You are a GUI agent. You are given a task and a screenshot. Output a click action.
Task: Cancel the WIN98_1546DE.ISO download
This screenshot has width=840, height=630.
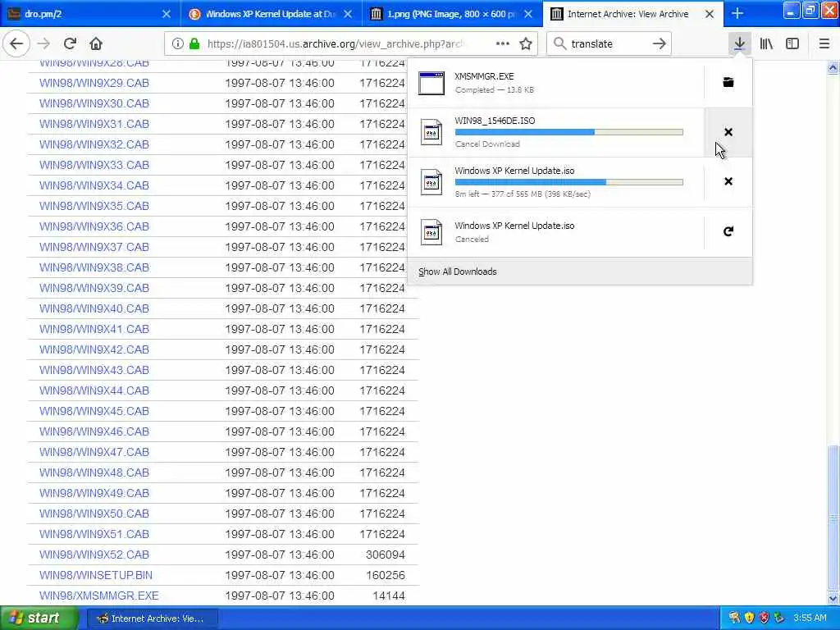(728, 132)
